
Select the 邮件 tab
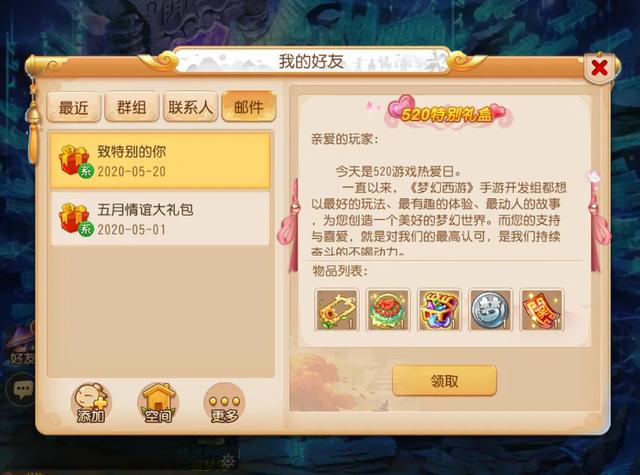point(249,107)
